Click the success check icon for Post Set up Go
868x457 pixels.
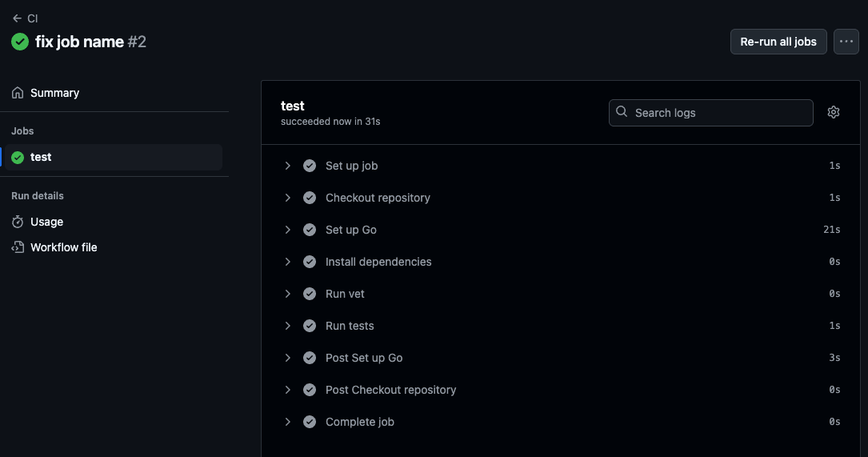pyautogui.click(x=310, y=358)
